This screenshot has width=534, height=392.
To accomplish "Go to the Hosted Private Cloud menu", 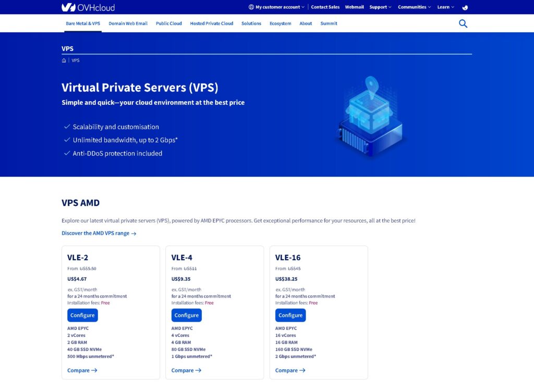I will (212, 23).
